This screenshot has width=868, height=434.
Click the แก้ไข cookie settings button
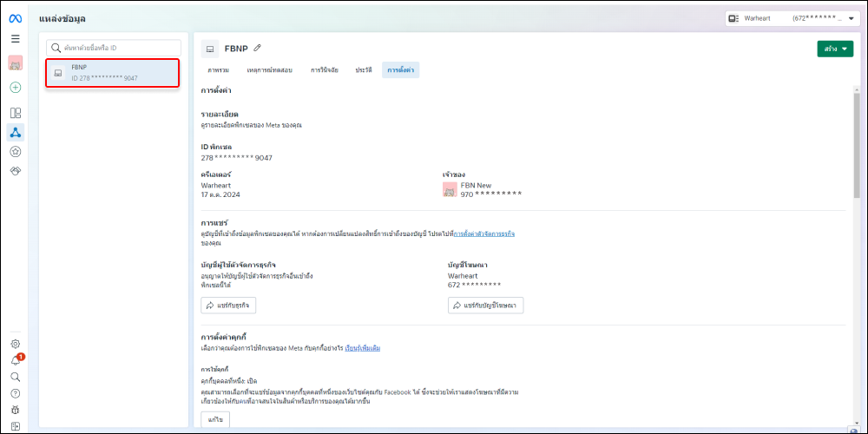coord(215,419)
